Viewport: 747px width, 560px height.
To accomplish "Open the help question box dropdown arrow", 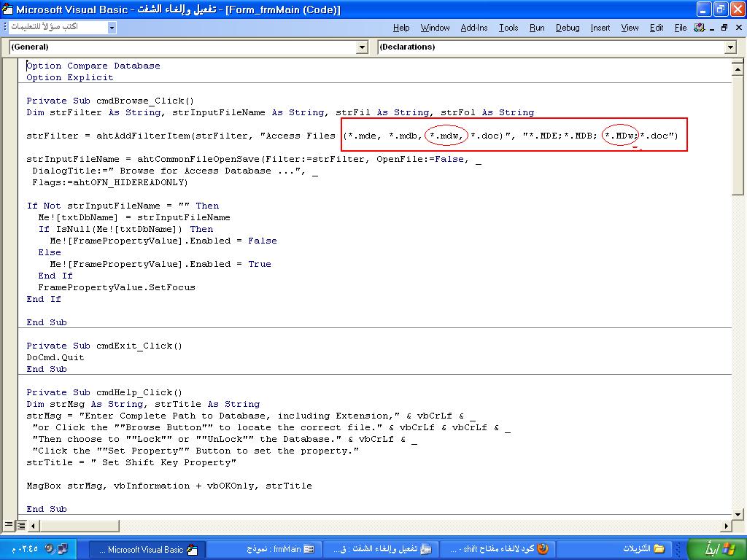I will click(112, 28).
